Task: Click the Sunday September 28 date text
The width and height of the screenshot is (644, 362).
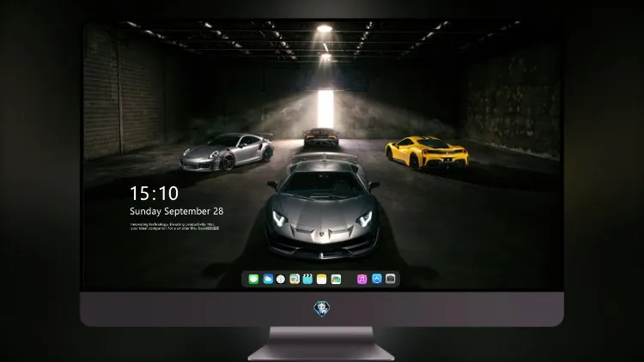Action: pos(177,211)
